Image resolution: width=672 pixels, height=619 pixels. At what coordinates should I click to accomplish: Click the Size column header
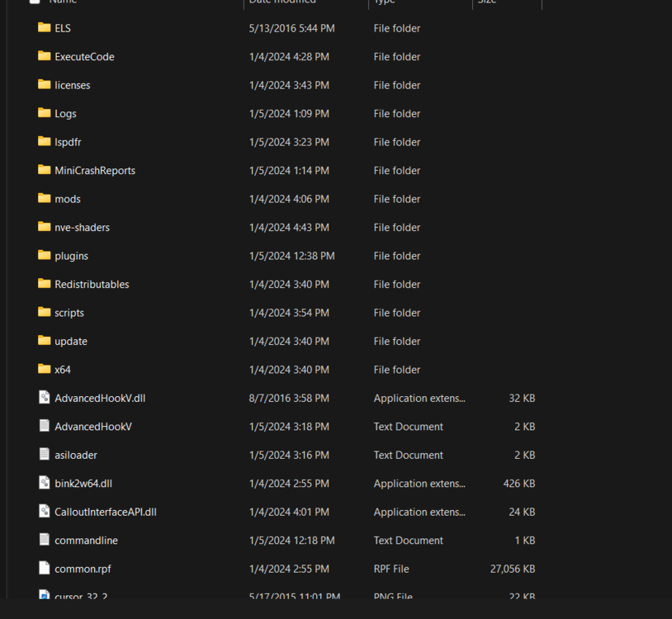[x=487, y=3]
